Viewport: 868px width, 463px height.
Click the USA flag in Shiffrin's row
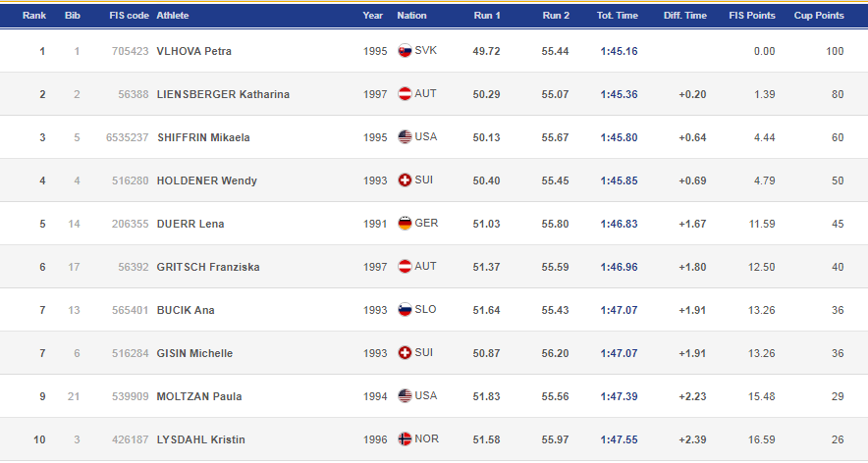[x=405, y=136]
